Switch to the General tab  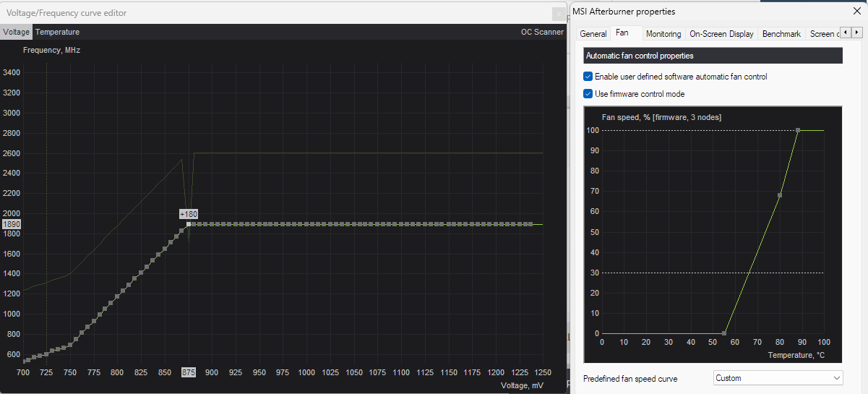tap(593, 34)
